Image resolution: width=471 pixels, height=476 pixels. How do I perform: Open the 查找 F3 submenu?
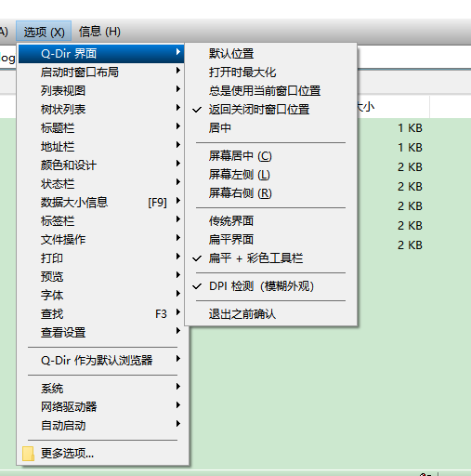pyautogui.click(x=101, y=314)
